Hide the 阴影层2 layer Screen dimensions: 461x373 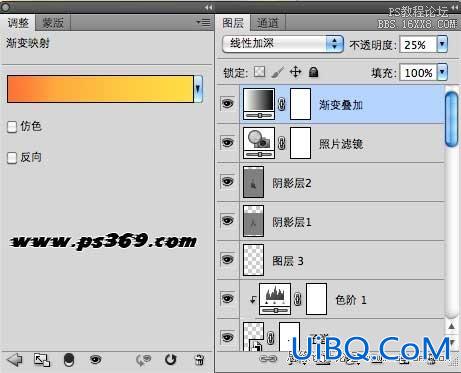(x=228, y=182)
